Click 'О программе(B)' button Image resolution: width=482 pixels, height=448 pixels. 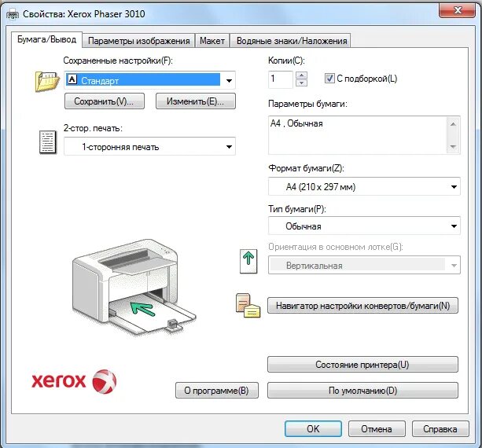click(217, 391)
